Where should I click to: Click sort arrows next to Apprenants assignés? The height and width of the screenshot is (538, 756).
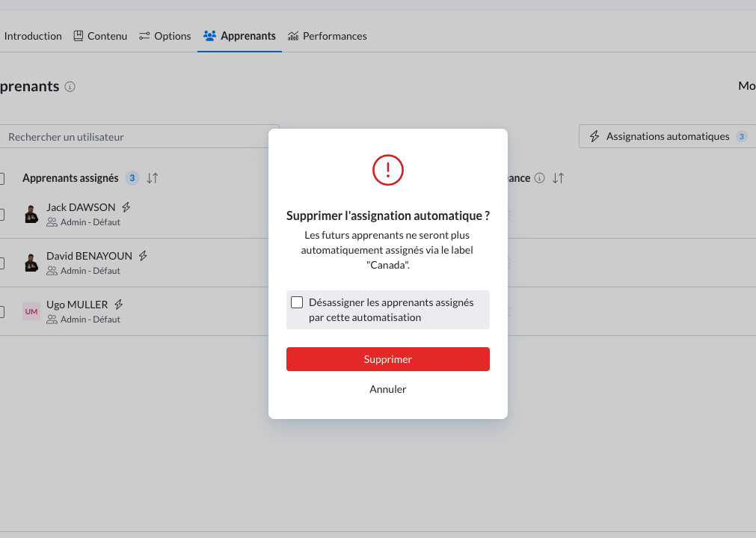[x=153, y=178]
